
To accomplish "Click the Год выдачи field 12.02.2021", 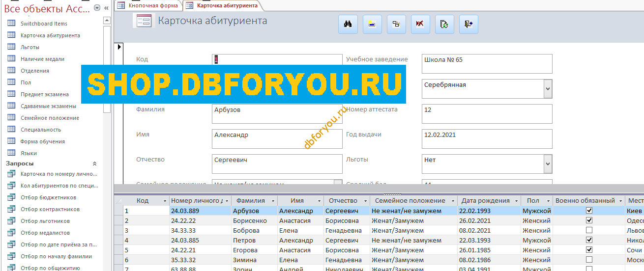I will (x=487, y=138).
